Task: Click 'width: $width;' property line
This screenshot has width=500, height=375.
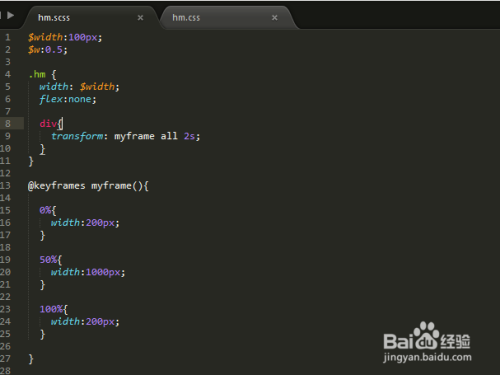Action: click(79, 87)
